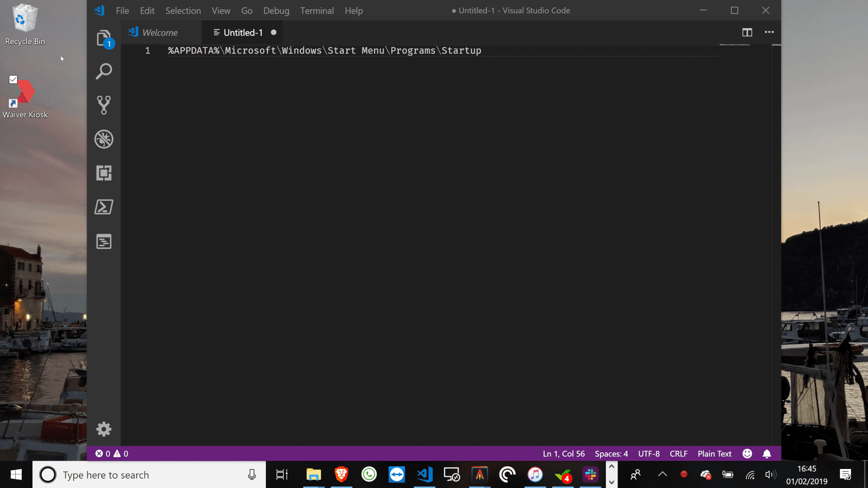868x488 pixels.
Task: Open the Terminal menu
Action: (317, 11)
